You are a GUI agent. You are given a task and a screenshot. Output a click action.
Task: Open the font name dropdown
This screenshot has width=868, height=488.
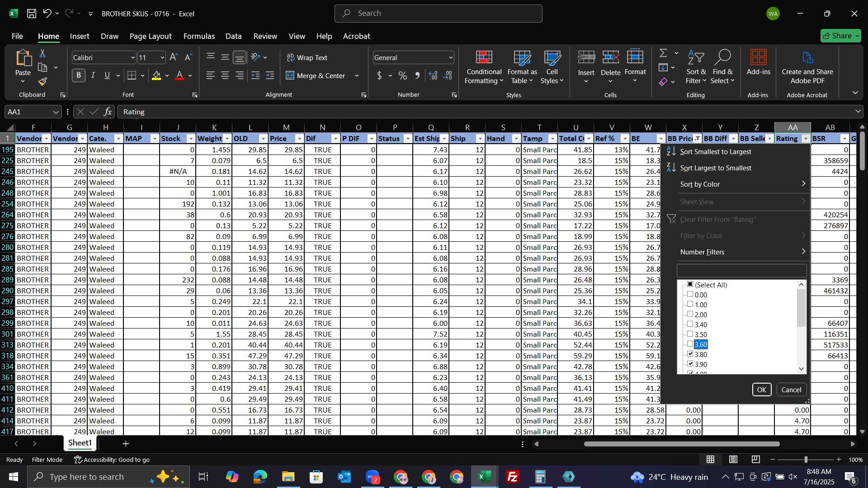[133, 57]
